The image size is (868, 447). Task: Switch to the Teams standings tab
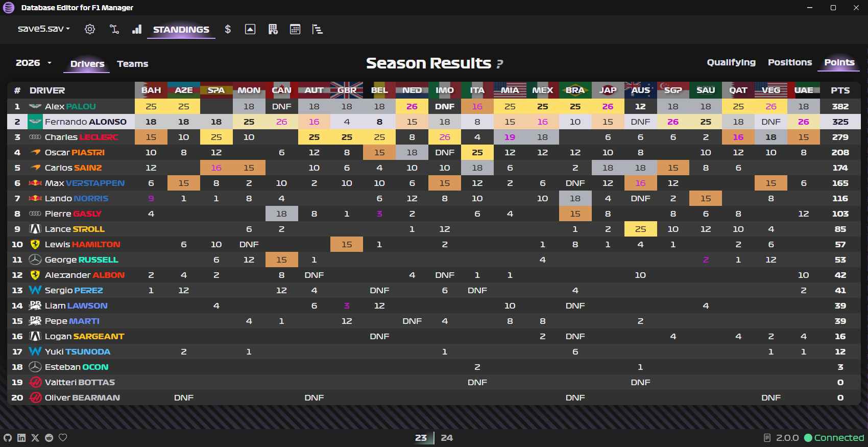pyautogui.click(x=133, y=64)
